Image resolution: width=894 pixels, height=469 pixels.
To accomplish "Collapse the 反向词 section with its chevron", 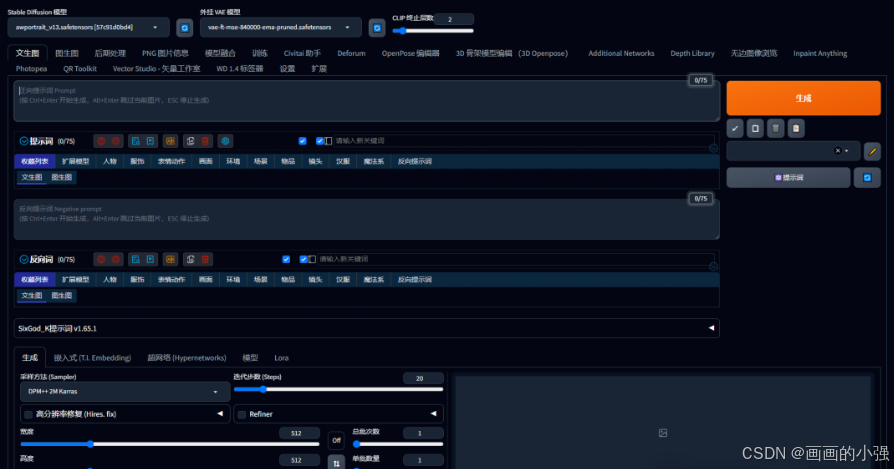I will pos(23,259).
